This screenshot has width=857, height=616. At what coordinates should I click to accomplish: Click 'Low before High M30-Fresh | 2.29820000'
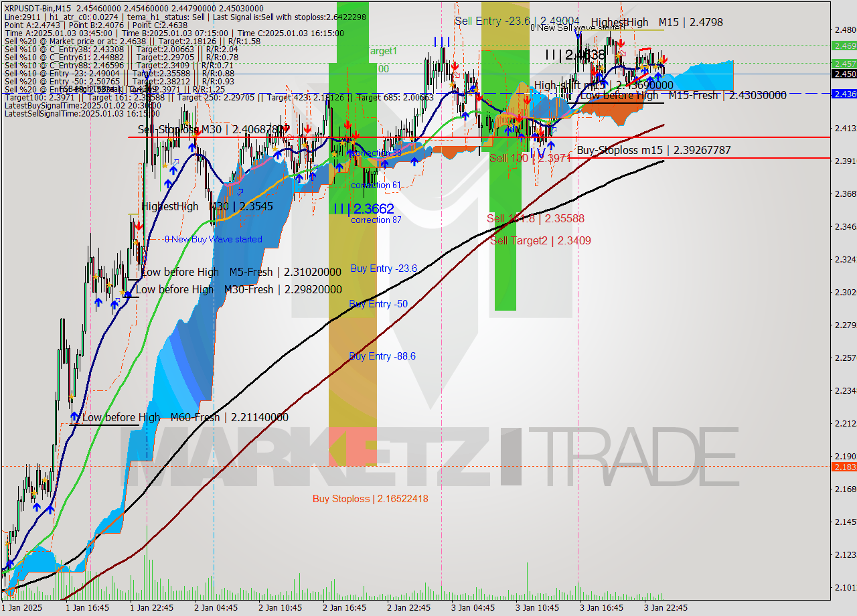[x=239, y=289]
